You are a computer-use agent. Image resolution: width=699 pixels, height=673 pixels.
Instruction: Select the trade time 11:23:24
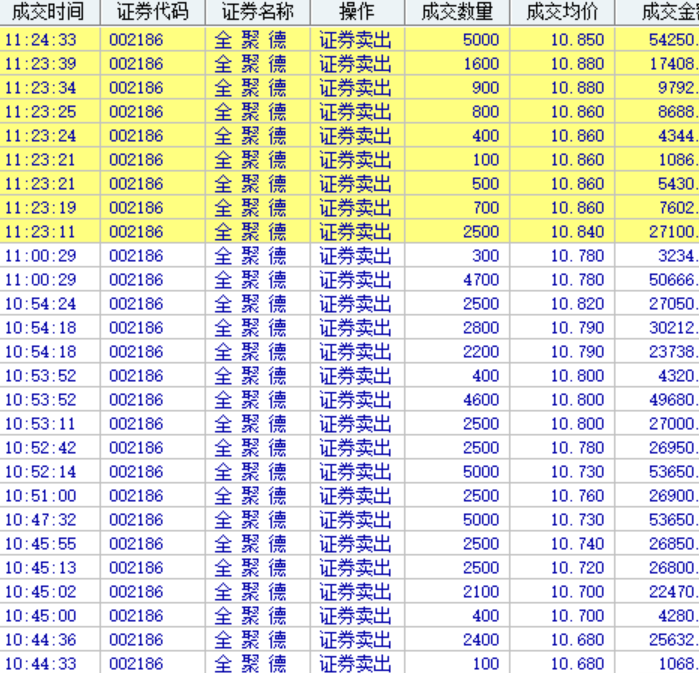(40, 136)
